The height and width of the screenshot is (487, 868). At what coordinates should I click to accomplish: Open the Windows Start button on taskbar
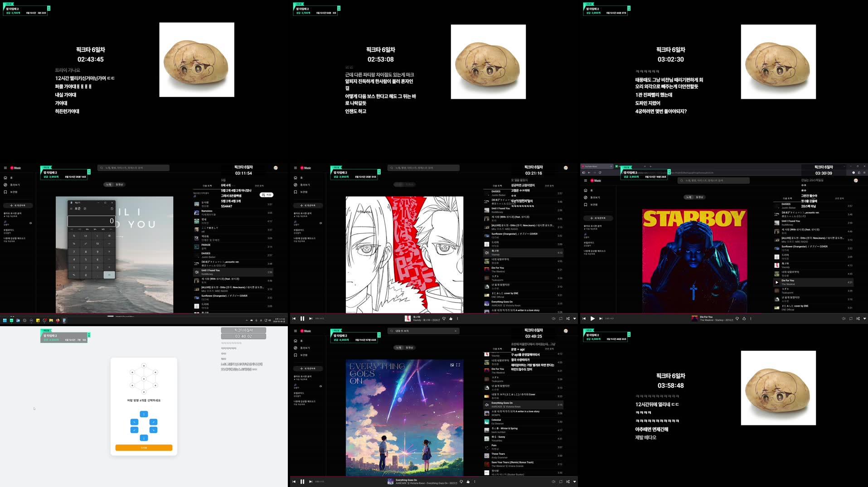(x=5, y=320)
